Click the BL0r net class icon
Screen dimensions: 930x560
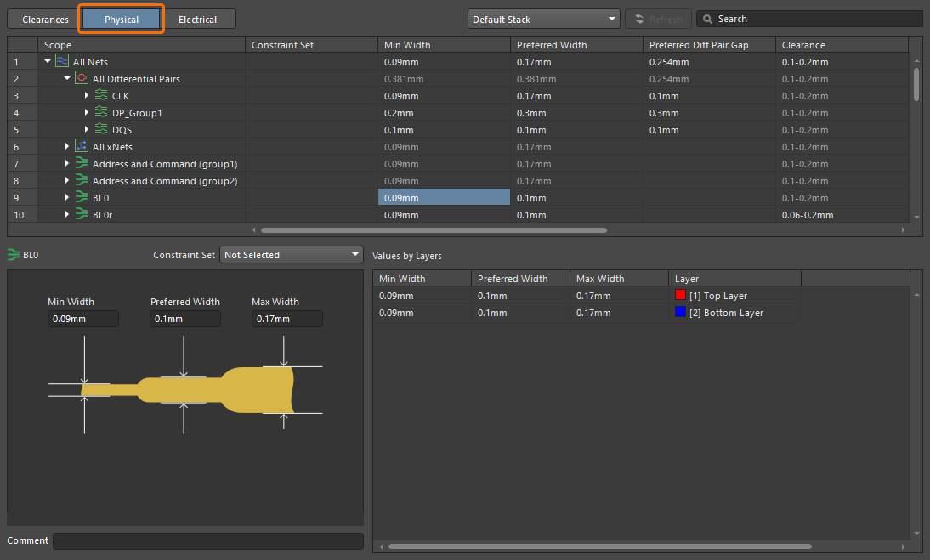[x=82, y=215]
